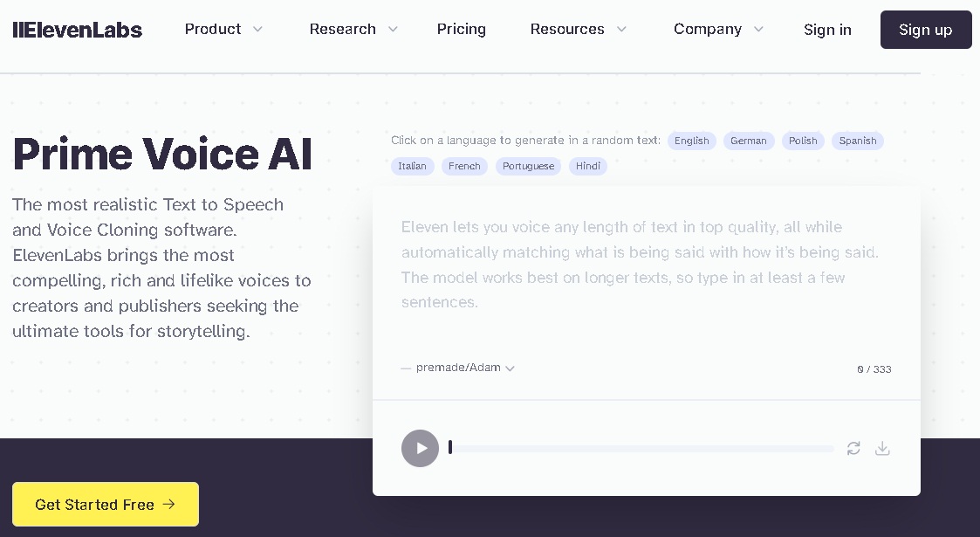
Task: Play the generated audio sample
Action: point(420,448)
